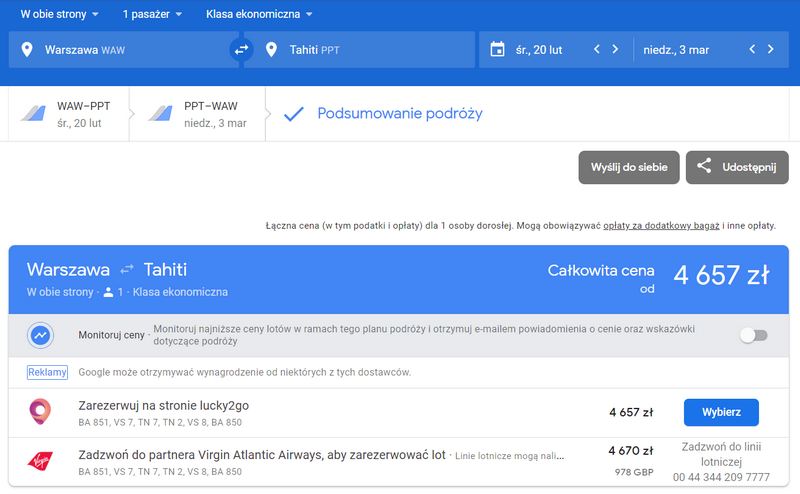800x494 pixels.
Task: Click the share icon on Udostępnij
Action: coord(704,166)
